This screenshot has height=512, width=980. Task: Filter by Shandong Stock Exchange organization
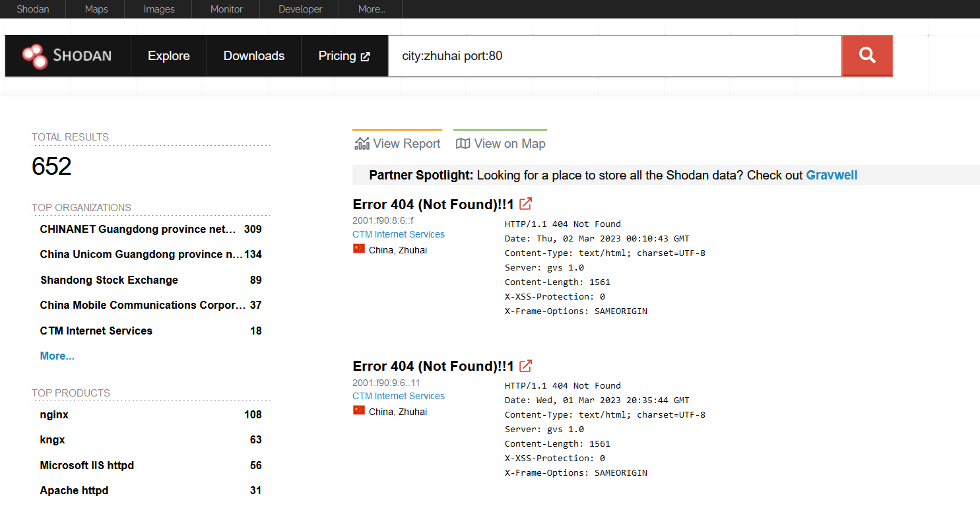click(109, 280)
